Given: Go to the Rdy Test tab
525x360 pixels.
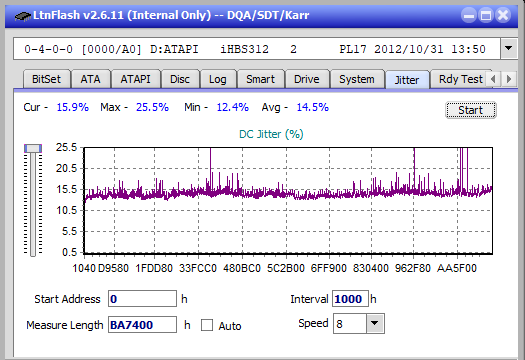Looking at the screenshot, I should 460,79.
